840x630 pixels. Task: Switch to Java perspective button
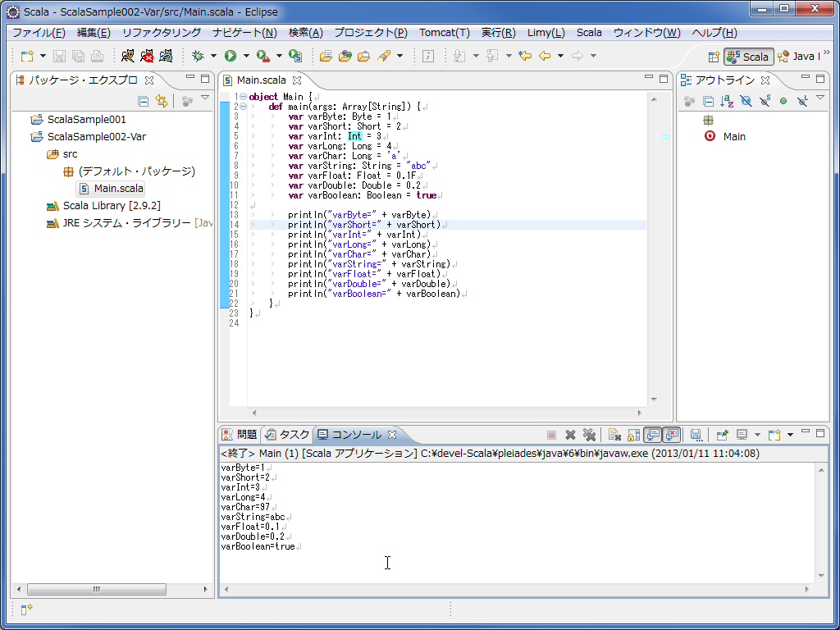(798, 57)
